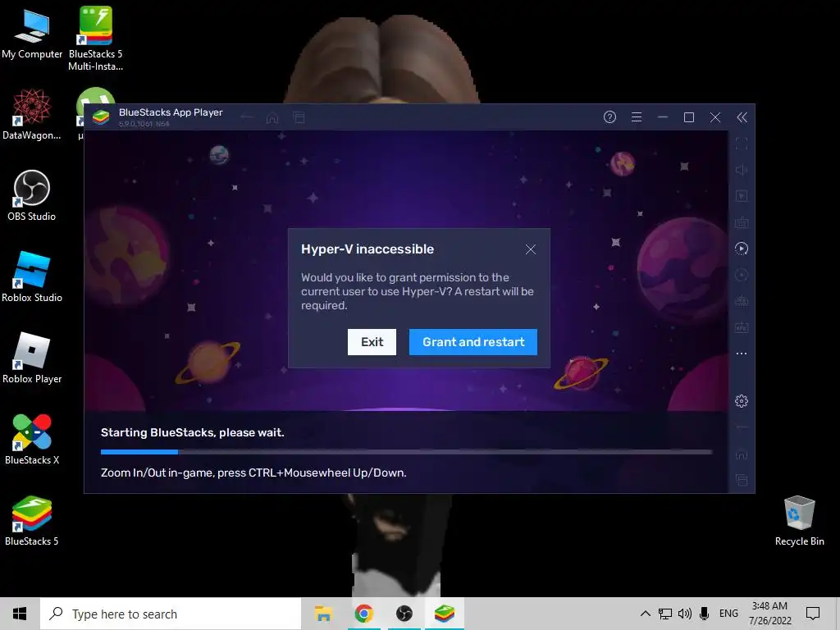
Task: Select BlueStacks X desktop icon
Action: tap(32, 440)
